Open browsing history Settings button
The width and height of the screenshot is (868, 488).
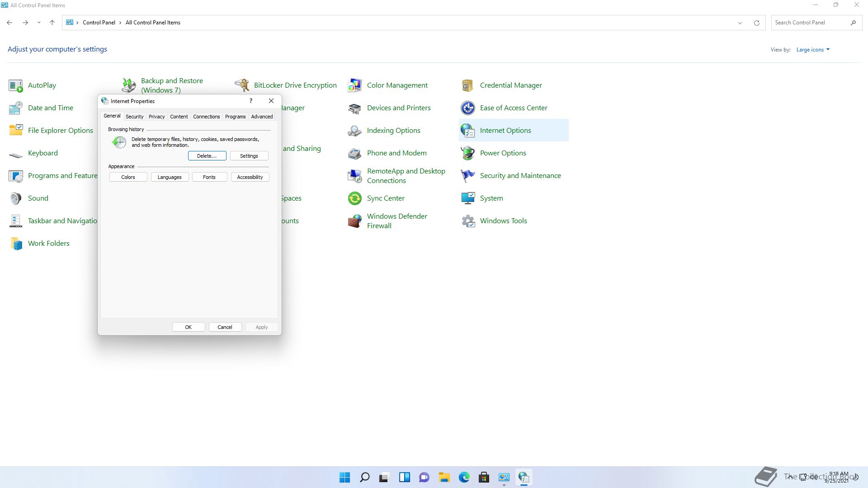[x=249, y=156]
